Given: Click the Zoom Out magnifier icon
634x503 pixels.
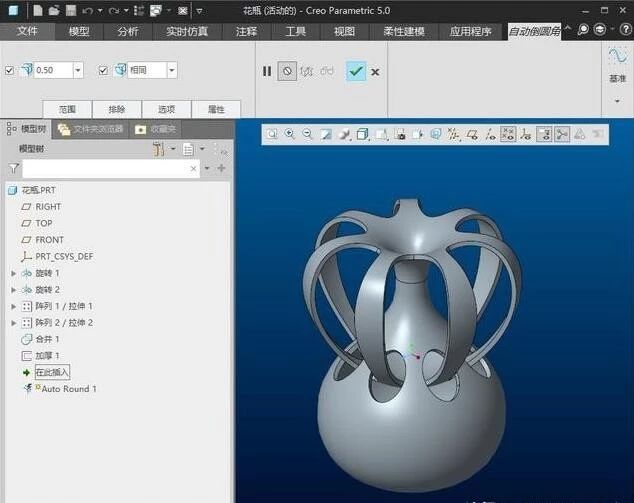Looking at the screenshot, I should point(307,134).
